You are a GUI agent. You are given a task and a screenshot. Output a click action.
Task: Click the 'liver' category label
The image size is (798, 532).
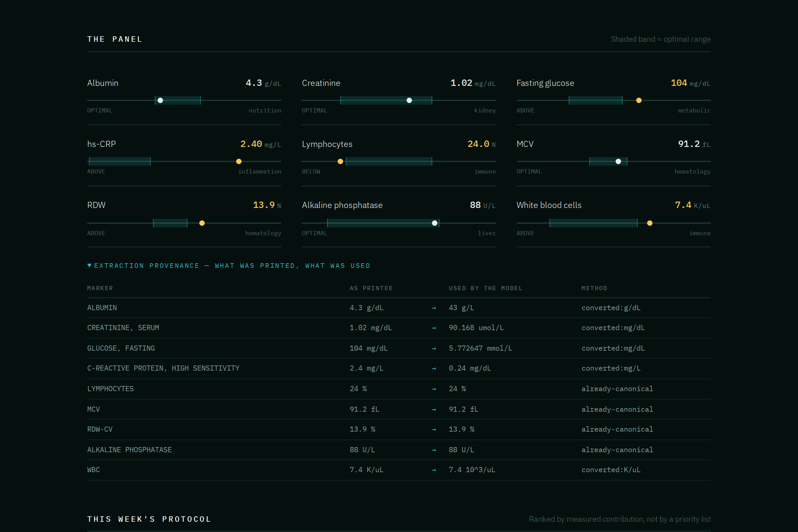click(487, 233)
